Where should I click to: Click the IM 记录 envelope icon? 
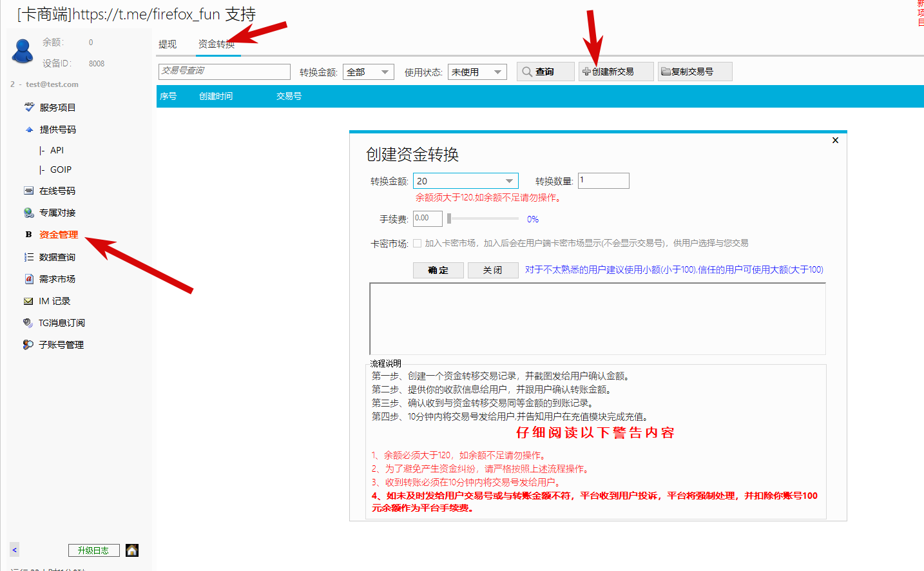tap(28, 301)
